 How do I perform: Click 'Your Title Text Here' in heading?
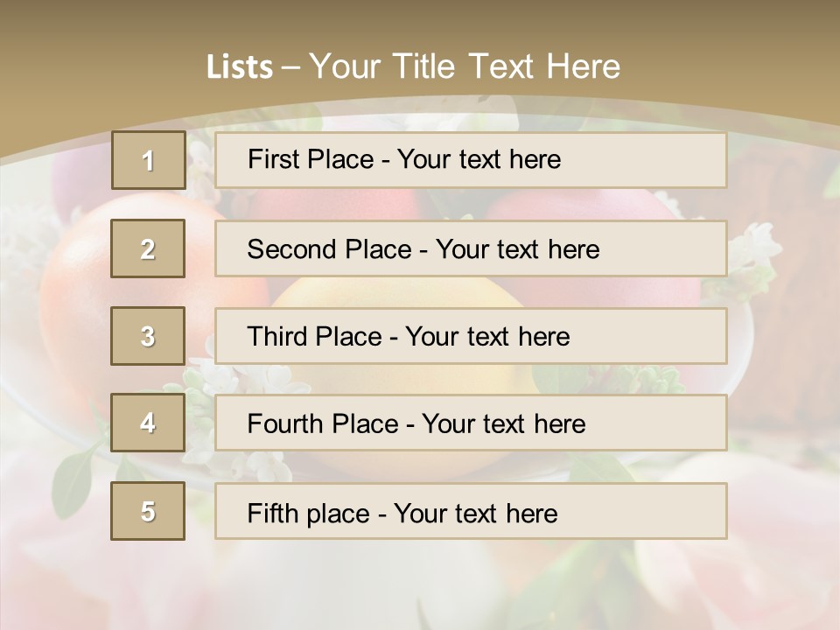465,66
